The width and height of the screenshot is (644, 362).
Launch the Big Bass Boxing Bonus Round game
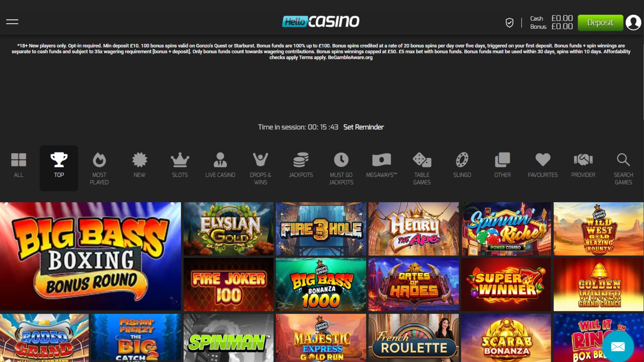point(91,256)
